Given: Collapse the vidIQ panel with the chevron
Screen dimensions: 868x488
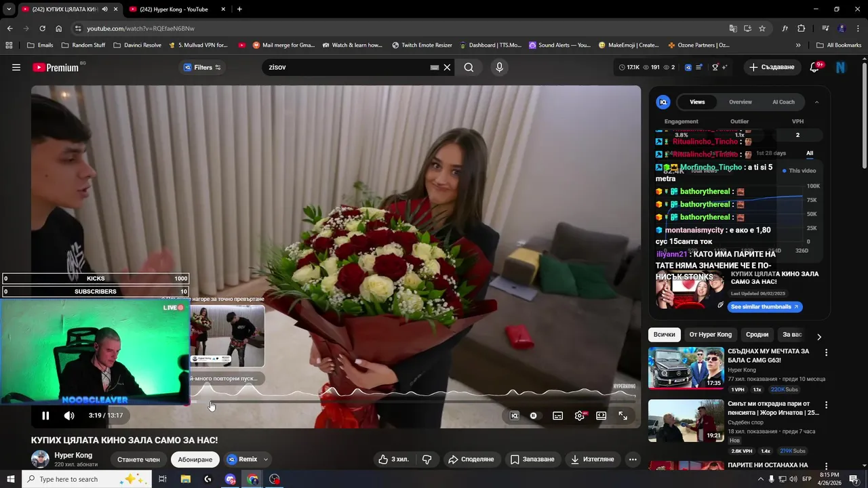Looking at the screenshot, I should click(x=816, y=102).
